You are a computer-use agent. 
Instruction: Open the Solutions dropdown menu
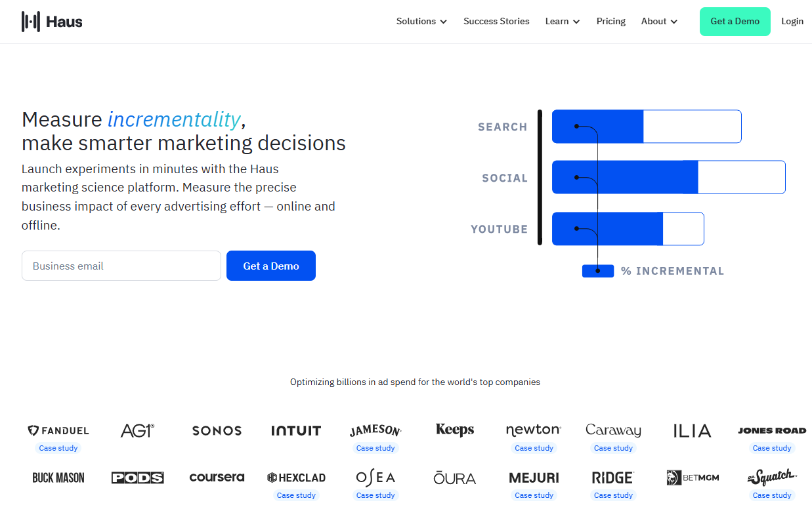[x=421, y=22]
